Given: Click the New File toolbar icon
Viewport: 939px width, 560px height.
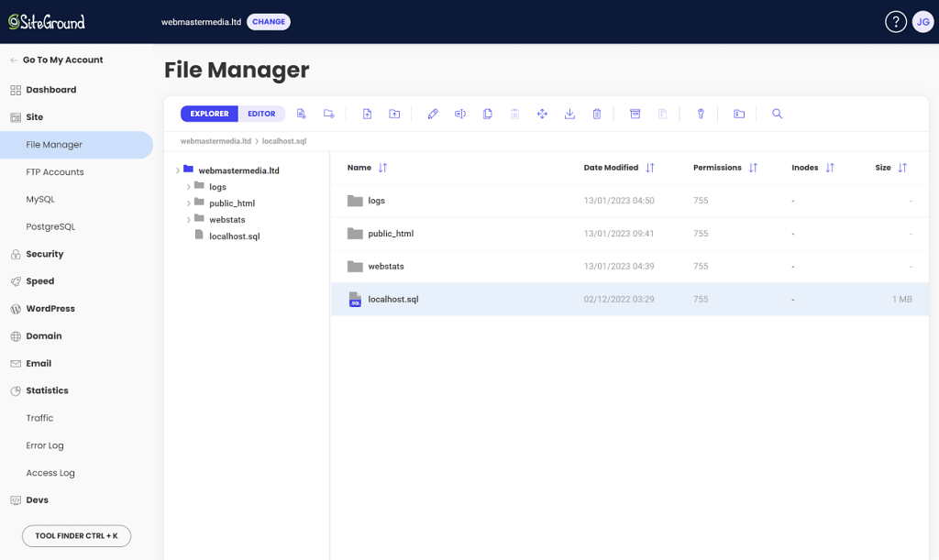Looking at the screenshot, I should pos(301,114).
